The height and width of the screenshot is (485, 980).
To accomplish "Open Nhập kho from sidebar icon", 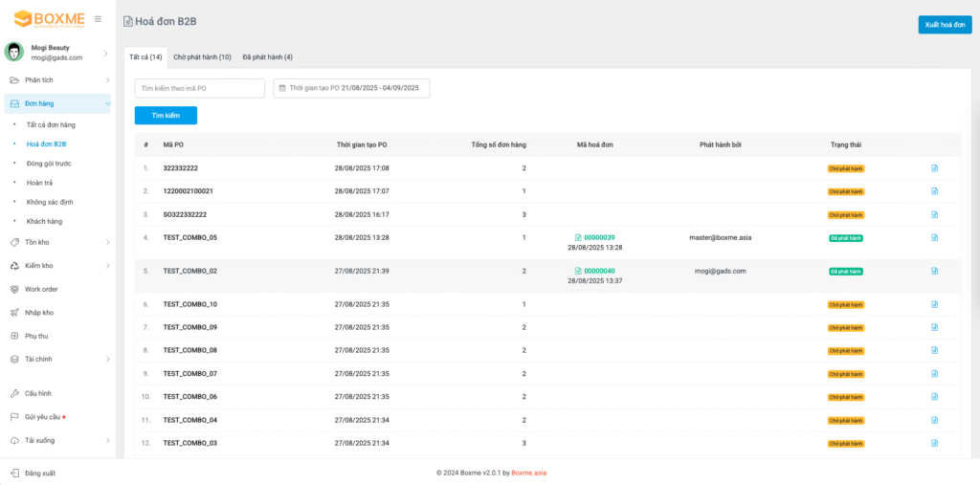I will 14,312.
